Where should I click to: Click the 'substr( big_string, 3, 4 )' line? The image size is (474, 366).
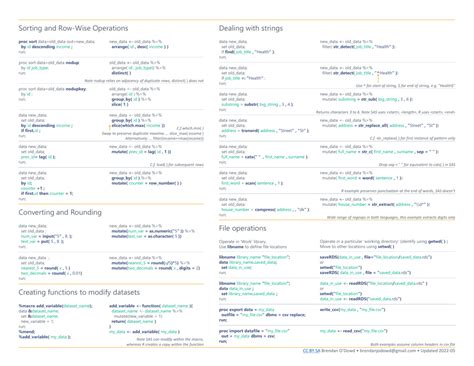point(257,105)
